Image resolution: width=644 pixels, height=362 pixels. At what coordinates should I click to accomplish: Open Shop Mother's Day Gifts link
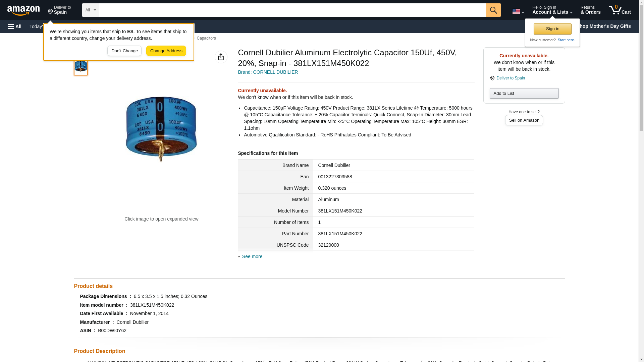click(607, 26)
